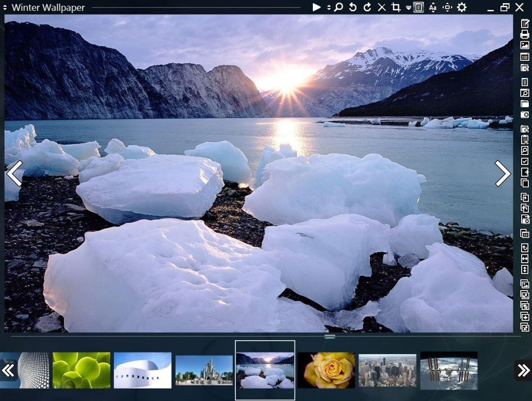Open the Aa text annotation tool
The image size is (532, 401).
coord(432,8)
